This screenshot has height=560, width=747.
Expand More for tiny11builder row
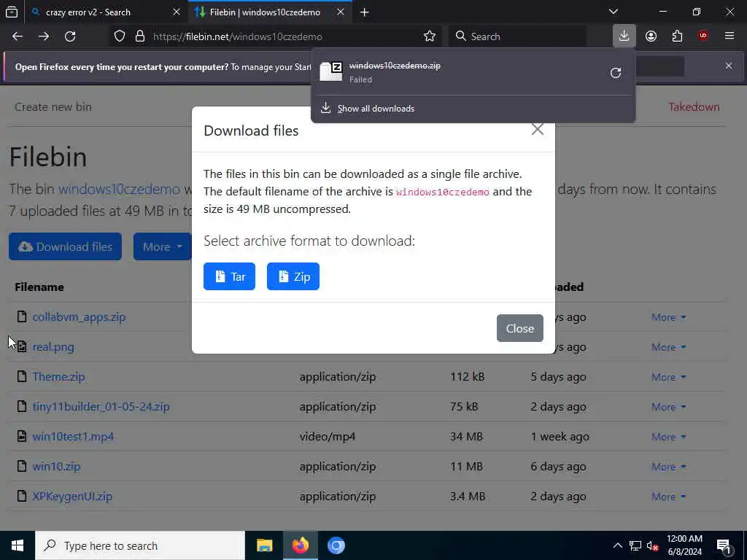668,407
